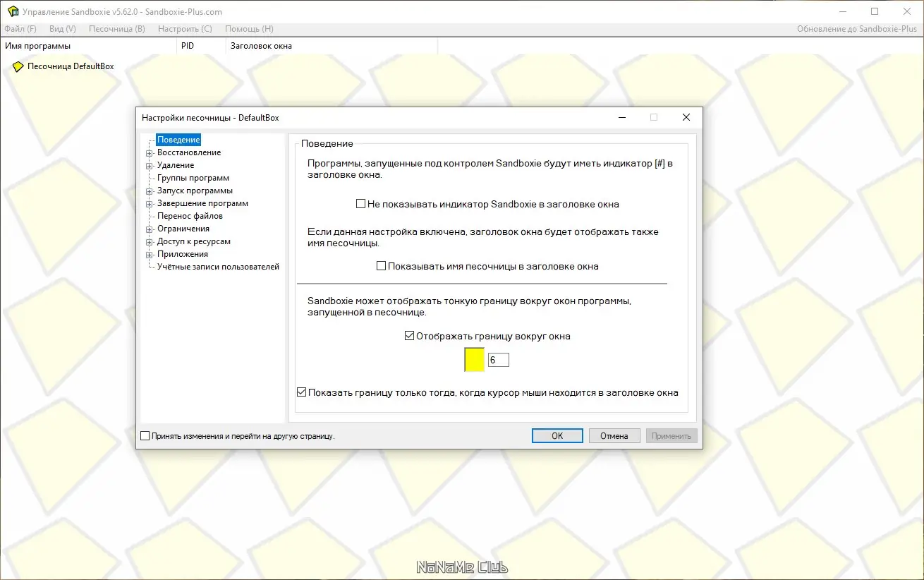Select Восстановление in the settings tree
This screenshot has width=924, height=580.
[x=189, y=152]
